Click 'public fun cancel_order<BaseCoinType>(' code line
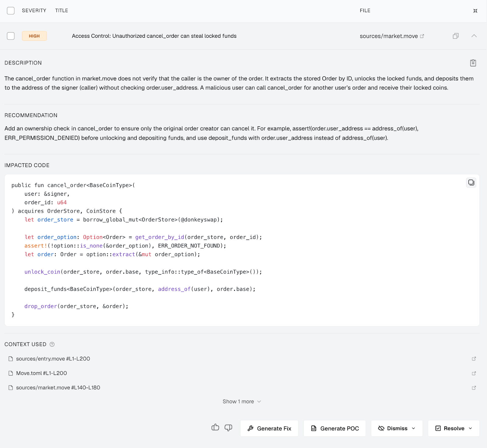 73,185
